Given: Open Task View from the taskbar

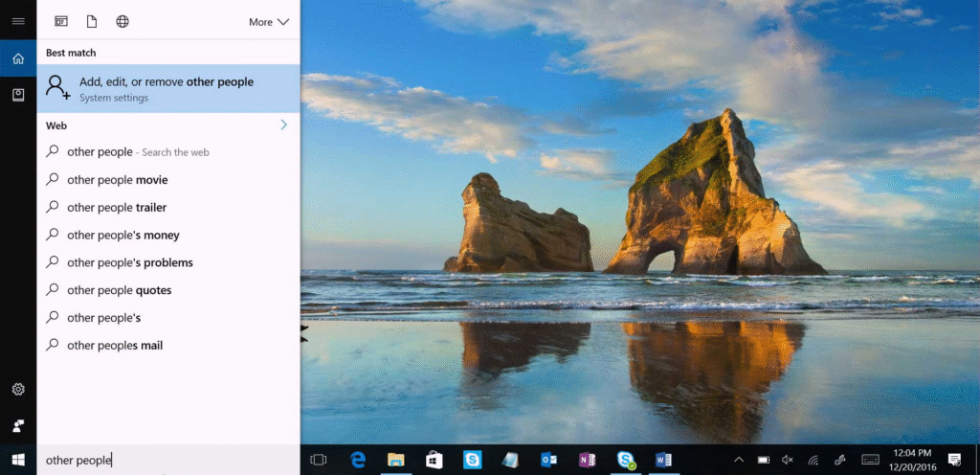Looking at the screenshot, I should pos(318,460).
